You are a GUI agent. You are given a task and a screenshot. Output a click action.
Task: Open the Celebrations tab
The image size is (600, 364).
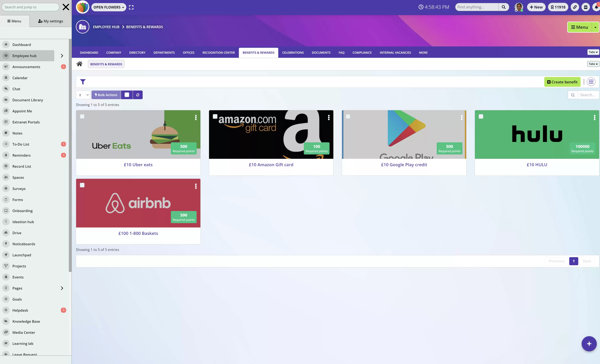point(293,53)
